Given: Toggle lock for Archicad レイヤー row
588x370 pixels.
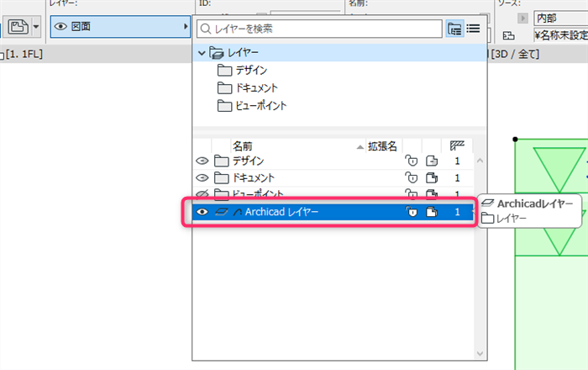Looking at the screenshot, I should (x=412, y=212).
